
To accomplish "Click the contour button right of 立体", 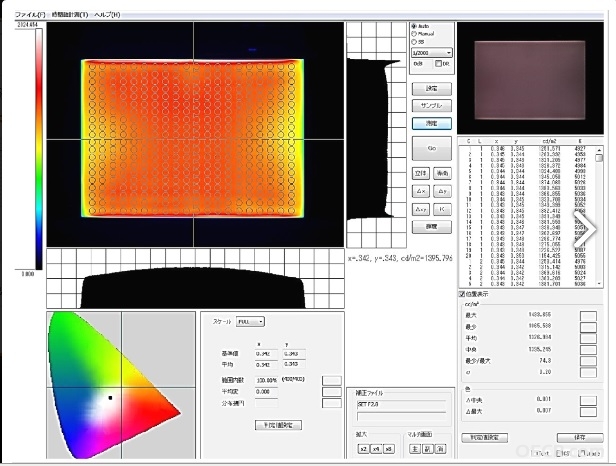I will [442, 173].
